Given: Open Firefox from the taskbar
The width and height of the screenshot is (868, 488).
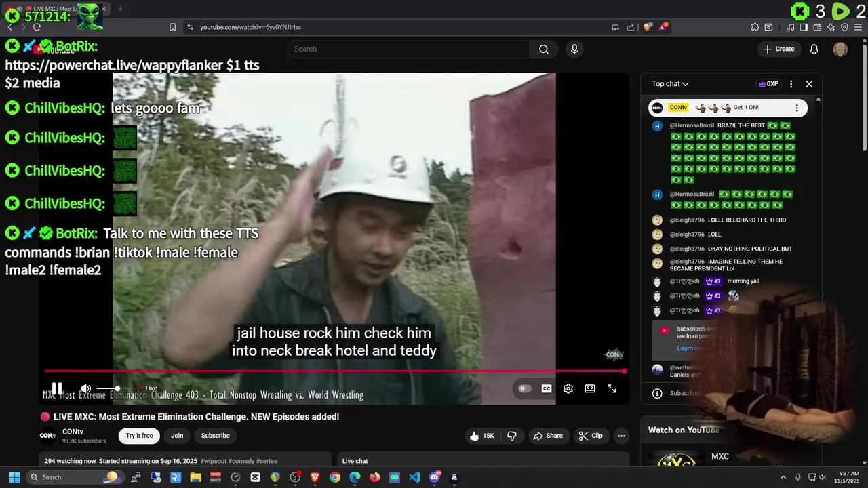Looking at the screenshot, I should coord(375,477).
